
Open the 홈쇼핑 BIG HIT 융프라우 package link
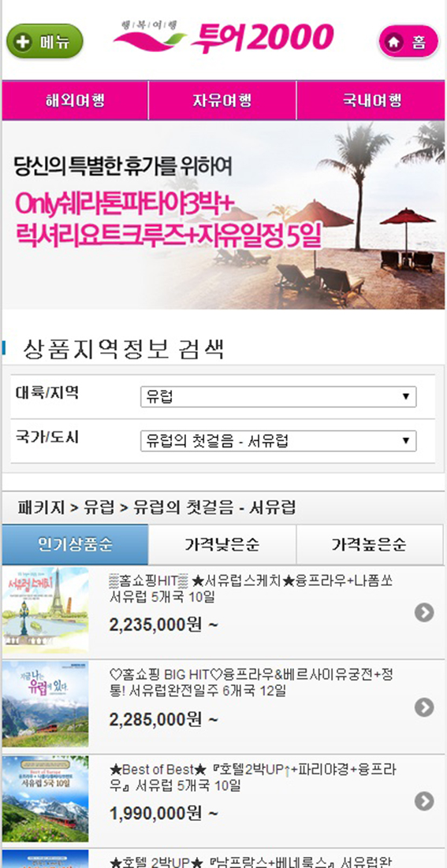(251, 683)
